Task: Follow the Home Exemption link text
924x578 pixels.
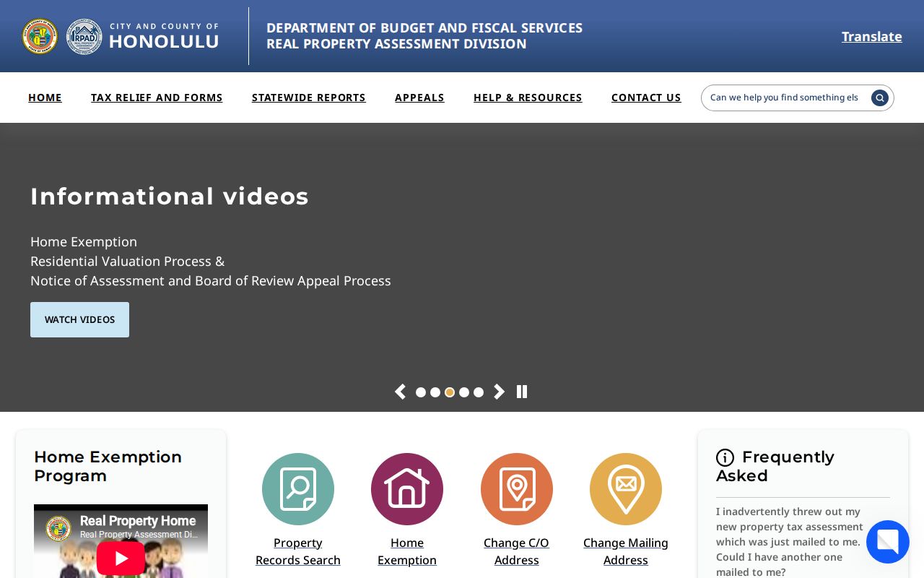Action: (407, 551)
